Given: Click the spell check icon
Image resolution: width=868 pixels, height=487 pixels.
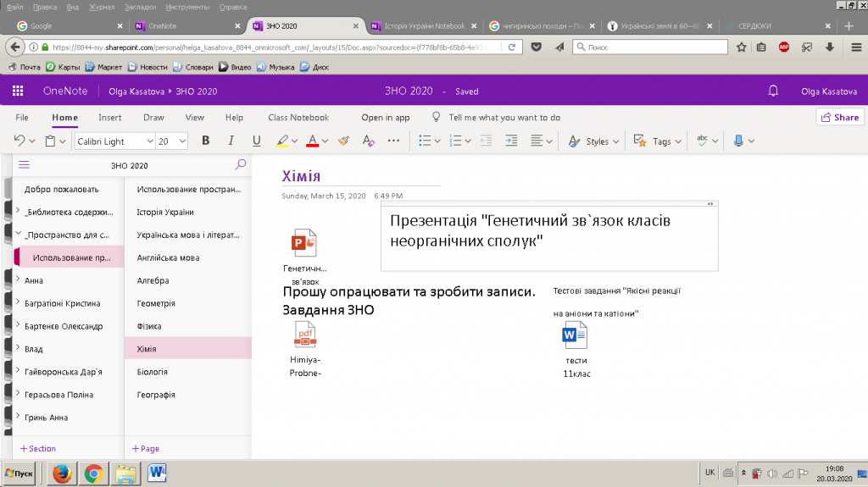Looking at the screenshot, I should point(703,141).
